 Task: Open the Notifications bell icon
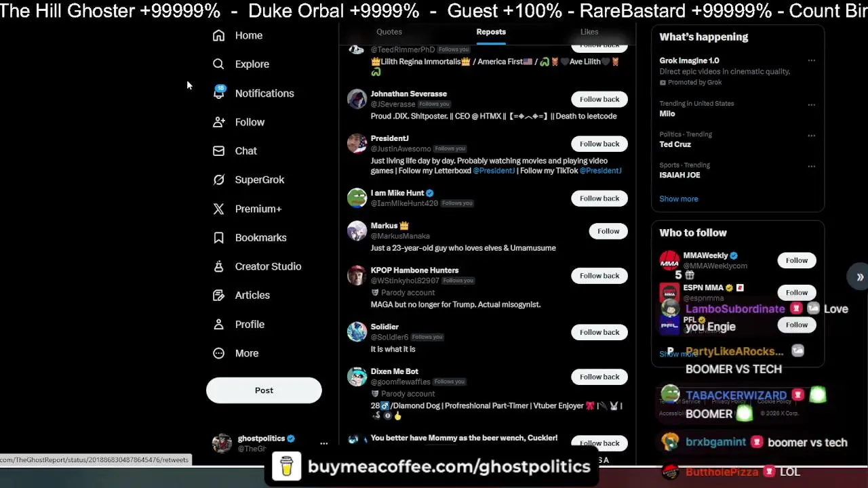pos(218,93)
